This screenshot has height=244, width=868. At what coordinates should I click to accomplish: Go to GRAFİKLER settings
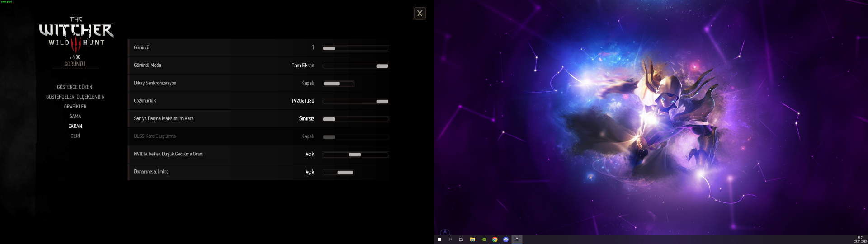(75, 107)
